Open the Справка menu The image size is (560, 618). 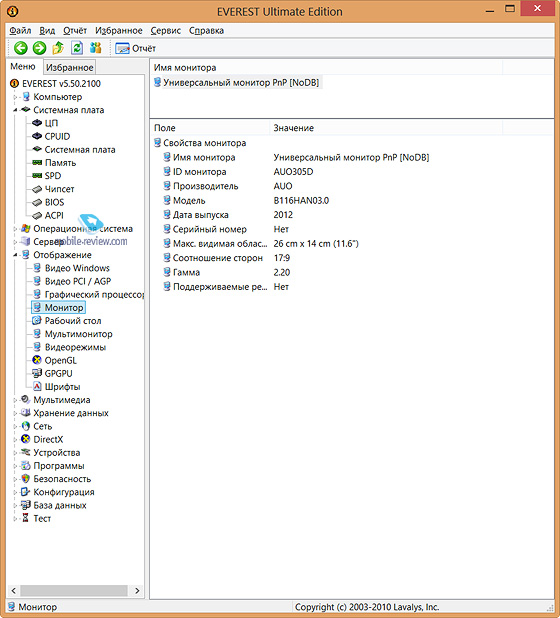[x=206, y=31]
